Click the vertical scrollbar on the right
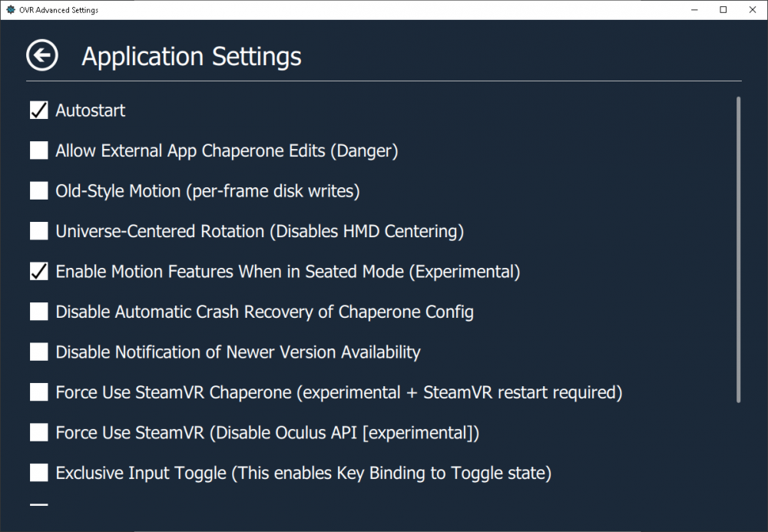768x532 pixels. click(x=739, y=249)
